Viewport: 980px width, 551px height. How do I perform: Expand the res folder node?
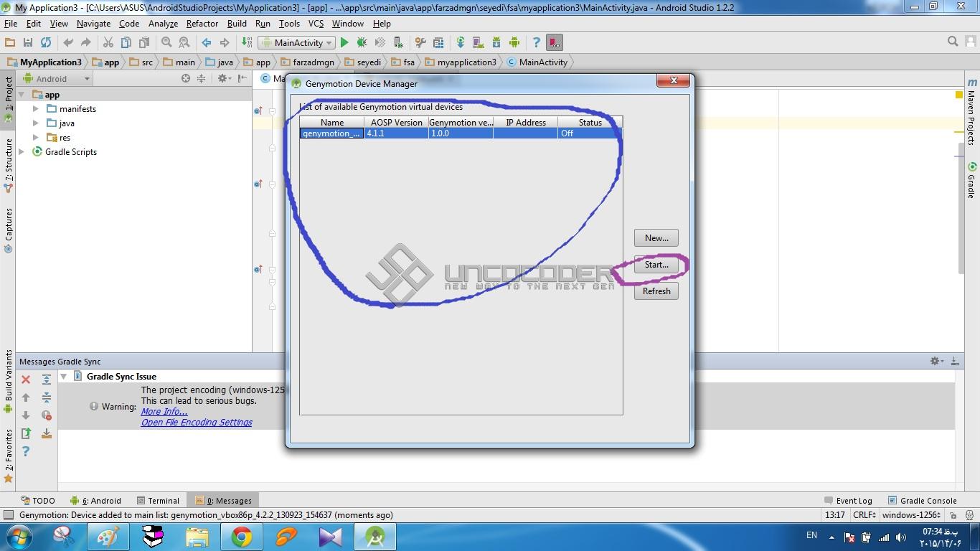tap(36, 138)
